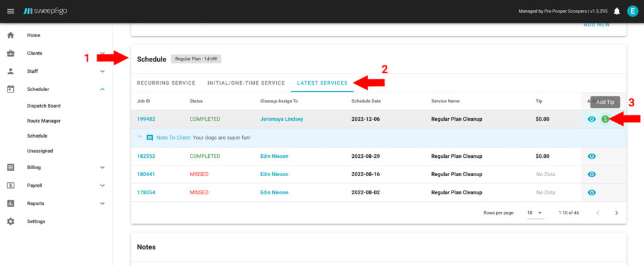
Task: Open the hamburger menu icon
Action: [10, 11]
